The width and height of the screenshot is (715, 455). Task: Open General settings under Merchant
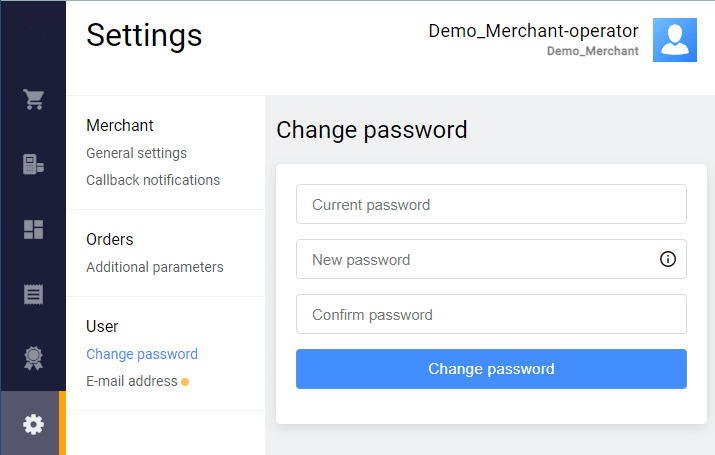136,153
